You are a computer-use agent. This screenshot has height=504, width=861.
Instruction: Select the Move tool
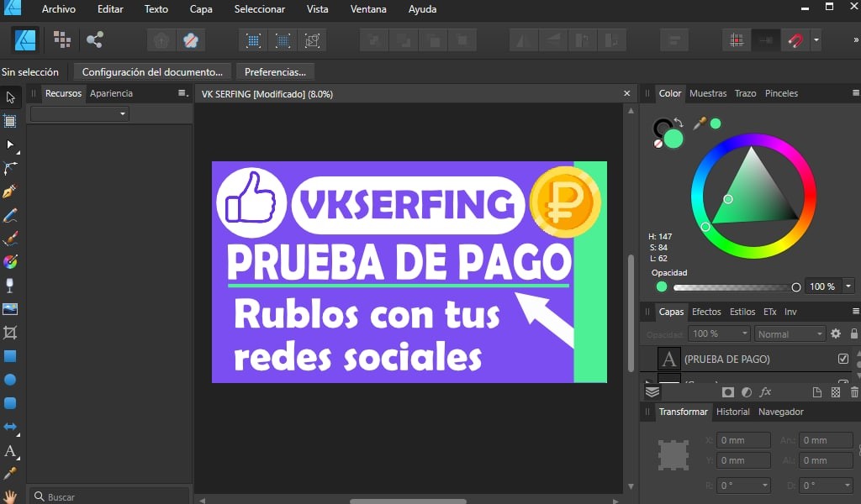pos(10,97)
